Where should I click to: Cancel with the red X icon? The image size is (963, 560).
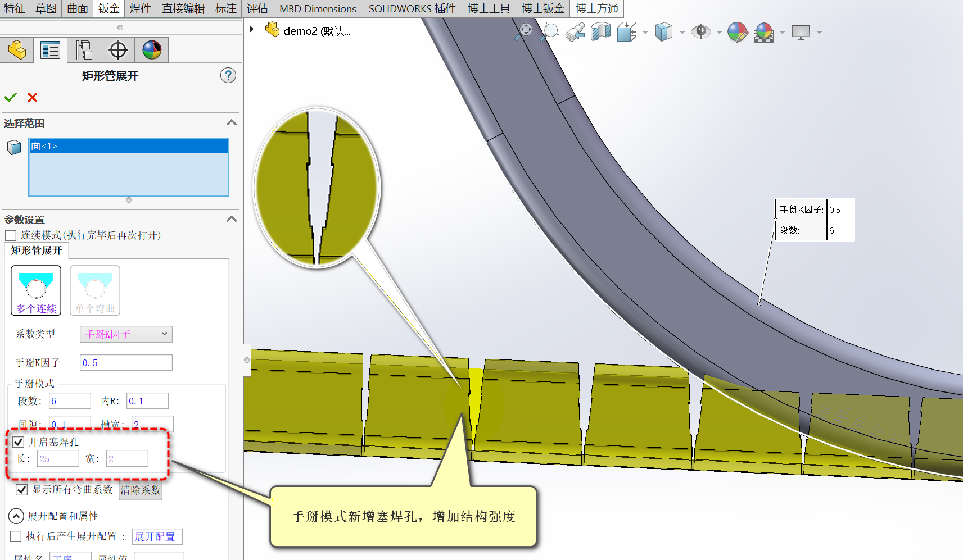pos(33,98)
